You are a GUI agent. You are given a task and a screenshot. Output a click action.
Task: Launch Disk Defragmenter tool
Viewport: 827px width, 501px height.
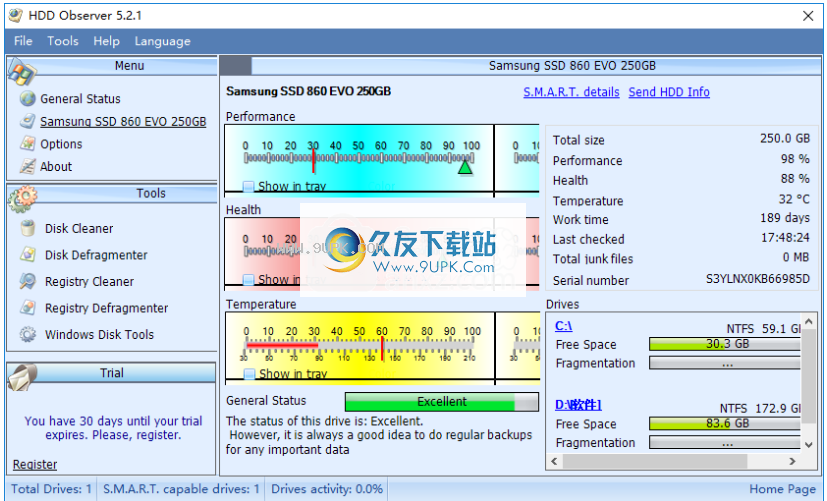click(x=96, y=255)
